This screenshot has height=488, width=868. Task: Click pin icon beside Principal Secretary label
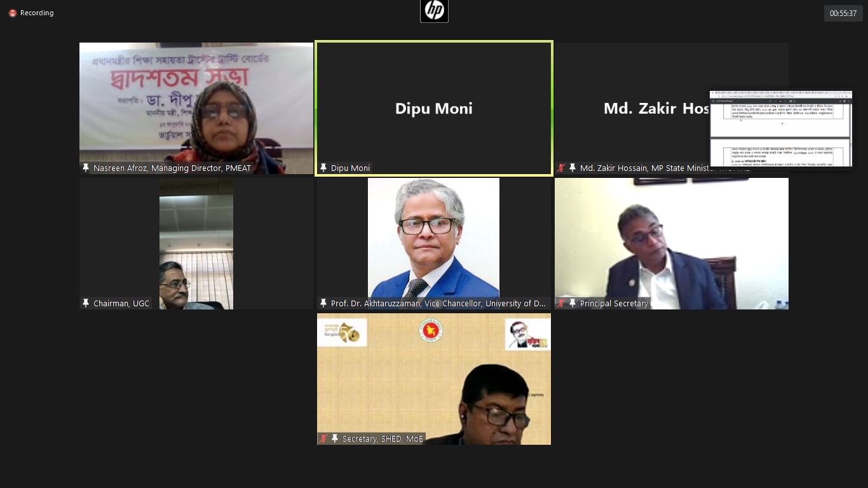(573, 303)
